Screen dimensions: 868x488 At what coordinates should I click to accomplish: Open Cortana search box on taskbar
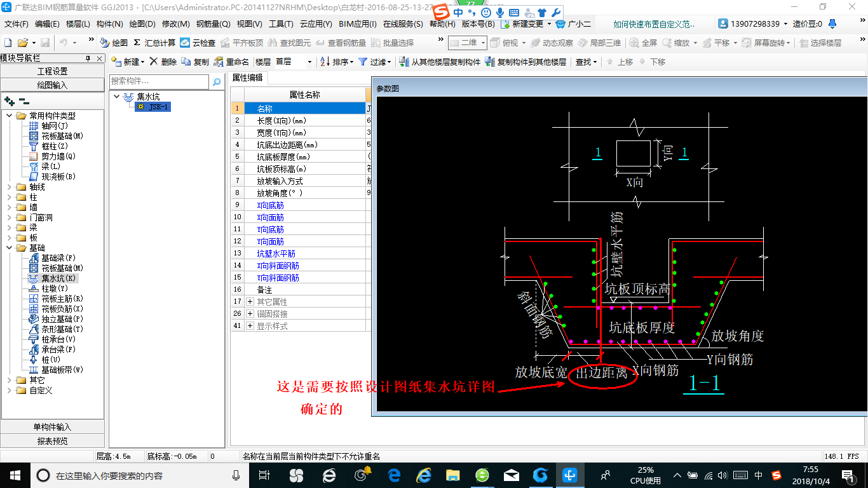click(139, 475)
